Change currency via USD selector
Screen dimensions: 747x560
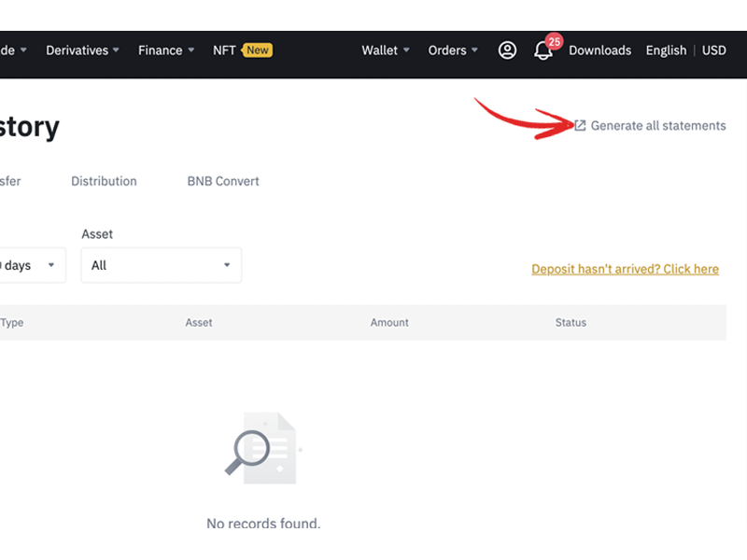tap(713, 50)
